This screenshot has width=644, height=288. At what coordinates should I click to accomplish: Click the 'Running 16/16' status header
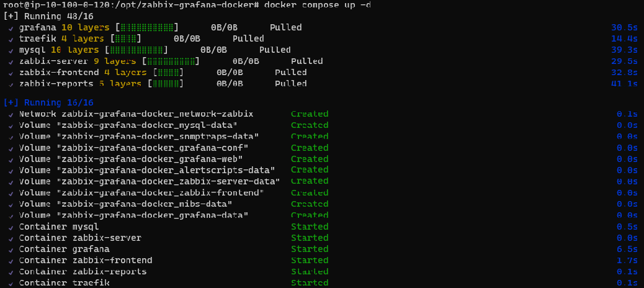point(49,102)
